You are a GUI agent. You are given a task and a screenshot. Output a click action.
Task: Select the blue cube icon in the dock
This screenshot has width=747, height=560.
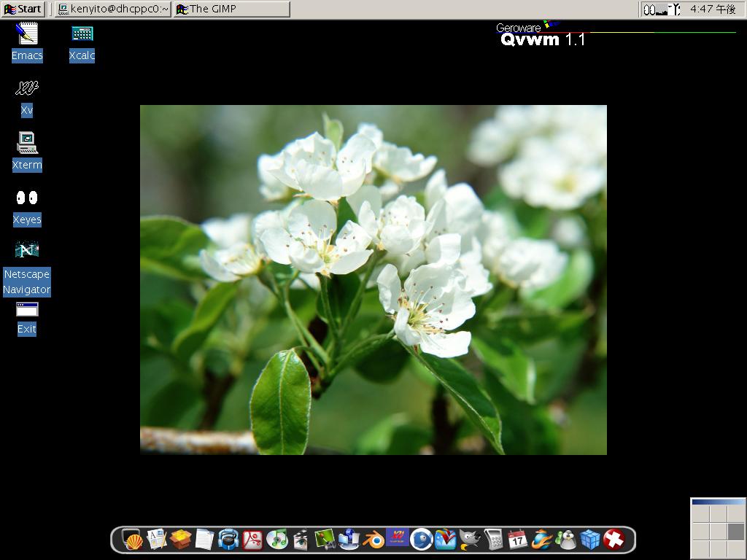tap(589, 540)
